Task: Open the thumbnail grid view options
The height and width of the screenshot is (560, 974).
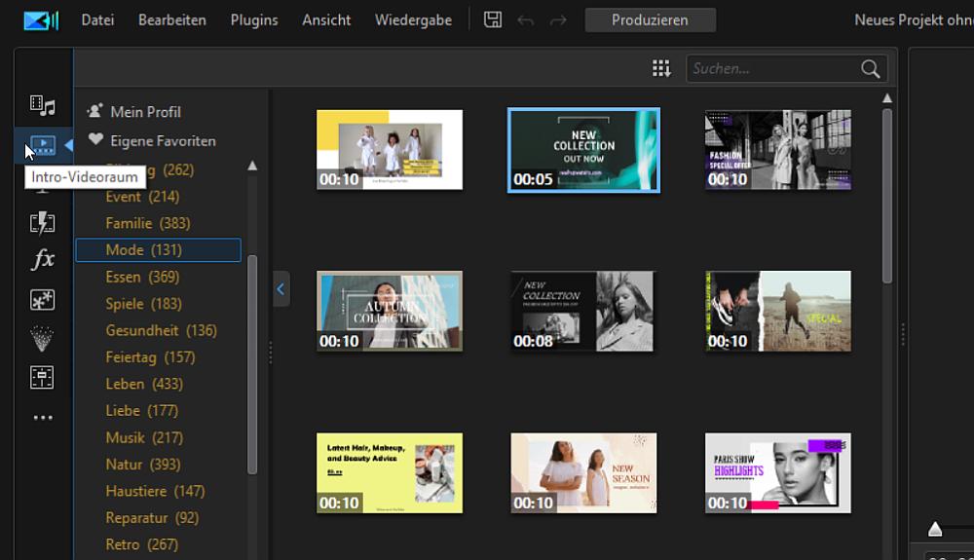Action: (x=661, y=68)
